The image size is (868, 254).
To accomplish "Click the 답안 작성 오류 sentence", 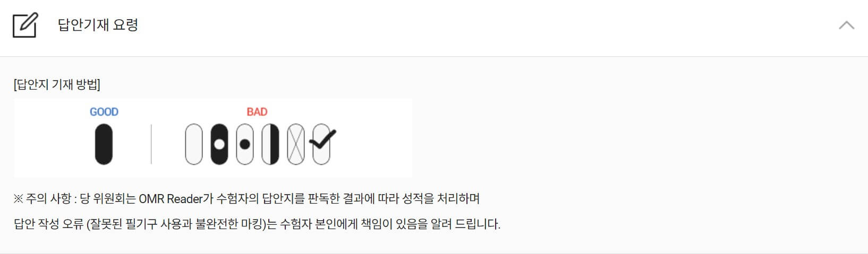I will [x=257, y=224].
